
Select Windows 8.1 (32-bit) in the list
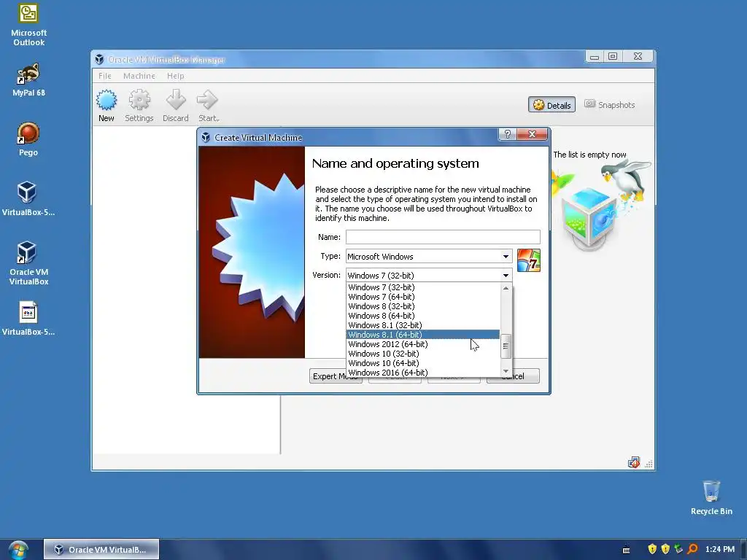[422, 325]
